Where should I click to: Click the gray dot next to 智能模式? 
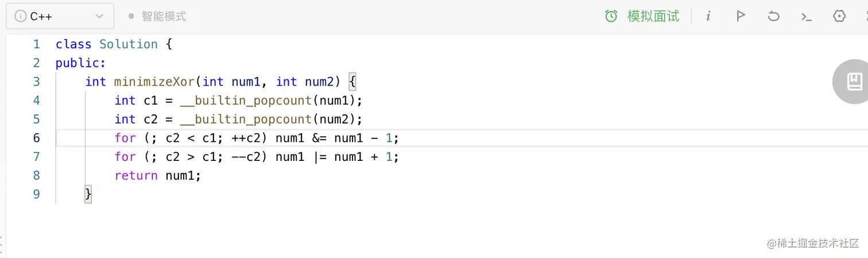pos(131,17)
